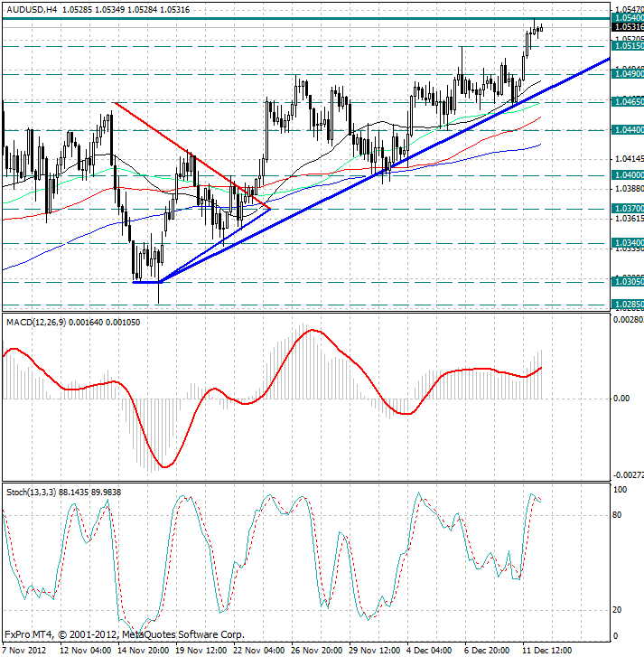This screenshot has height=657, width=644.
Task: Click the black current price label 1.05316
Action: click(x=628, y=27)
